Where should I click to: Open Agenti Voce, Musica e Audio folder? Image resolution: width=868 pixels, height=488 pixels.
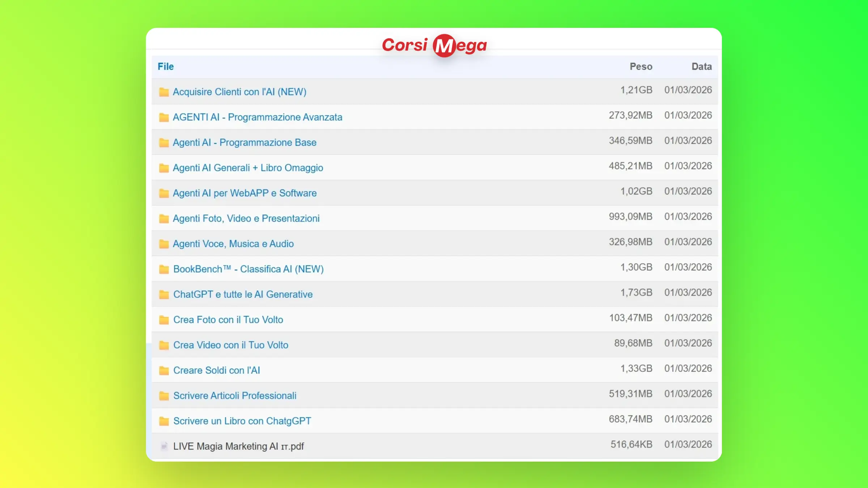(233, 244)
